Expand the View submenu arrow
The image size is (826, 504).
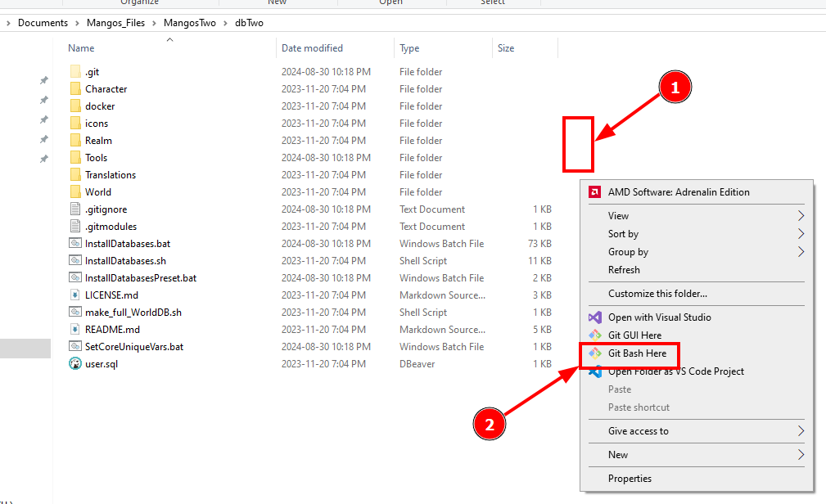coord(801,216)
